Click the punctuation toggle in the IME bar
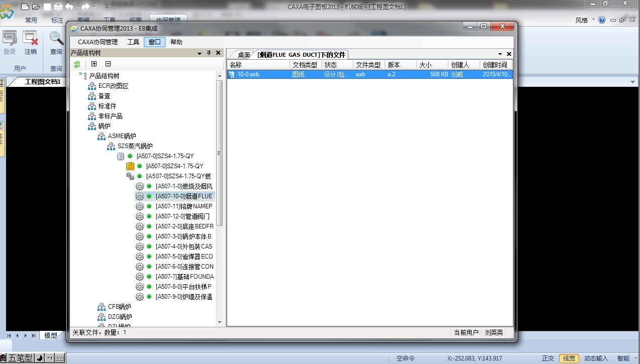The image size is (640, 364). pyautogui.click(x=49, y=358)
